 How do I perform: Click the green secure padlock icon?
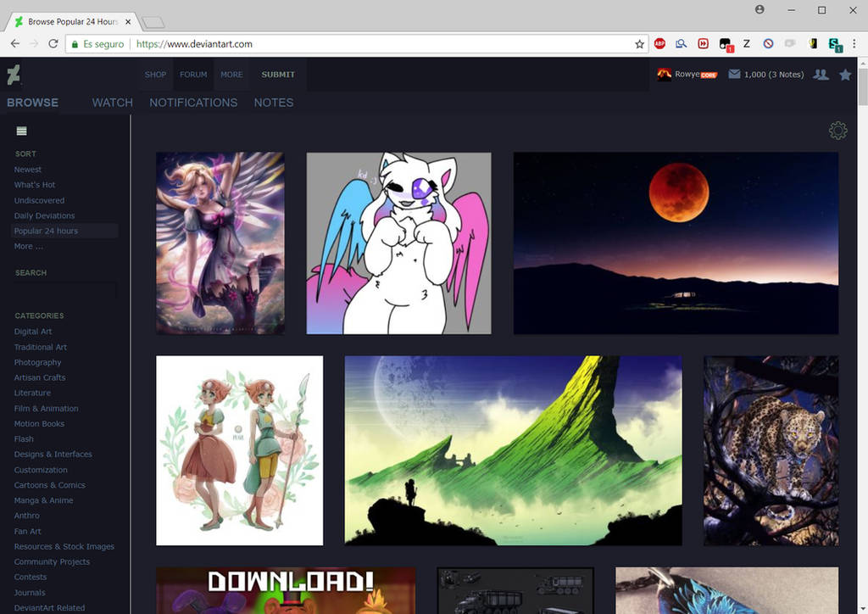[75, 44]
